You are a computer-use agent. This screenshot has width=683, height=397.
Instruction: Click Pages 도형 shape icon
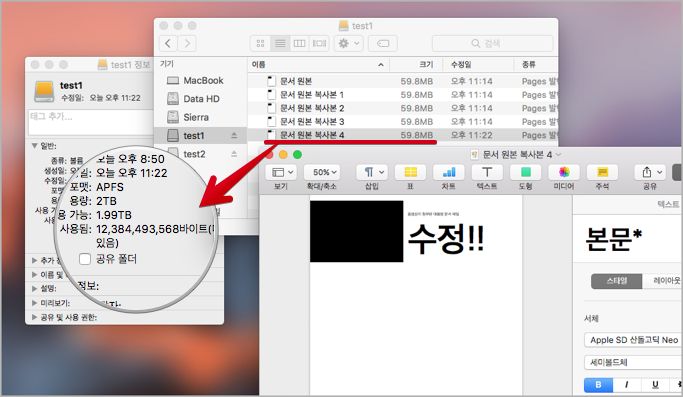525,173
